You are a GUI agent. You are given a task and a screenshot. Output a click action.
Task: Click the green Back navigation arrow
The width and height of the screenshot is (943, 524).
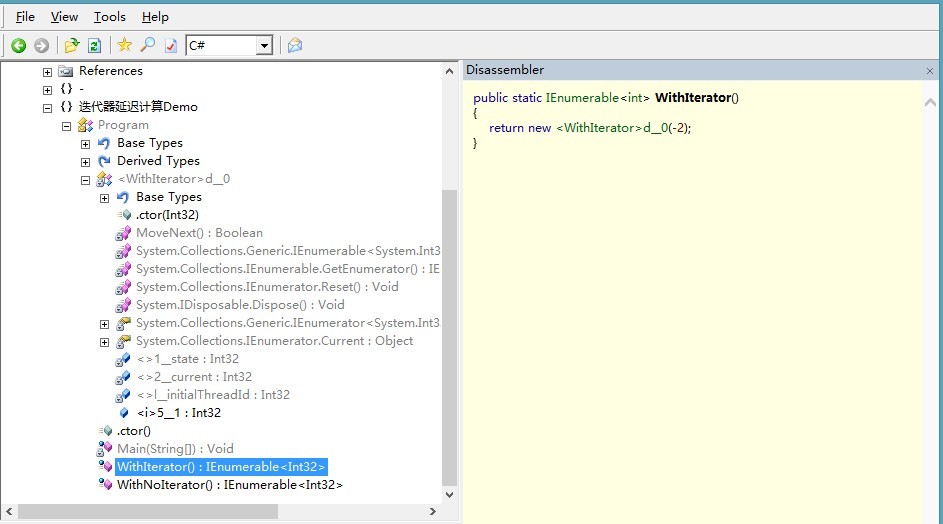[x=19, y=46]
